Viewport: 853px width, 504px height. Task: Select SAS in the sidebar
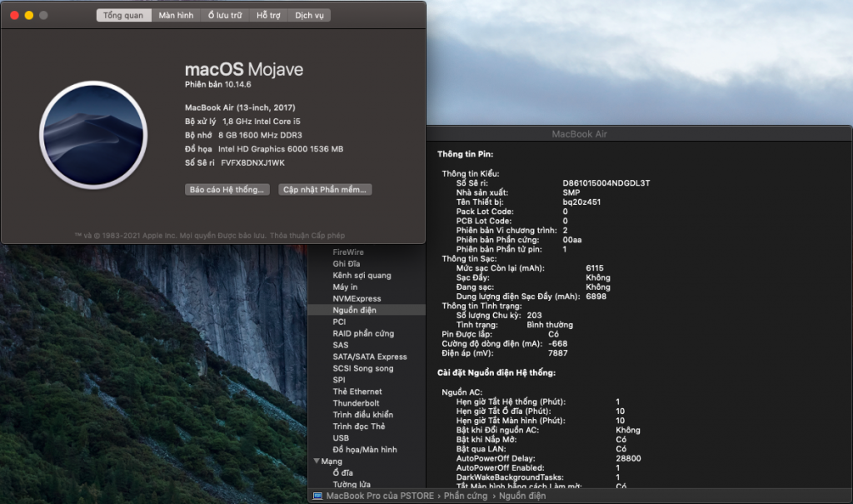tap(341, 345)
